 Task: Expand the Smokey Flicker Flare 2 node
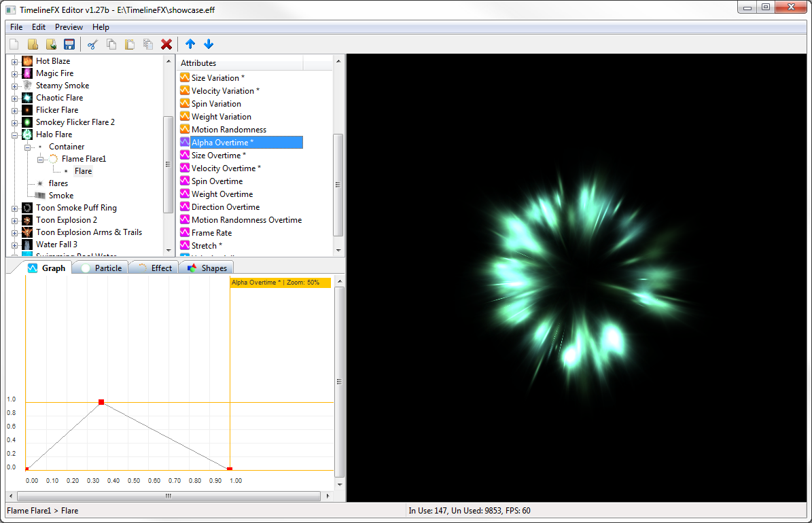pyautogui.click(x=14, y=123)
